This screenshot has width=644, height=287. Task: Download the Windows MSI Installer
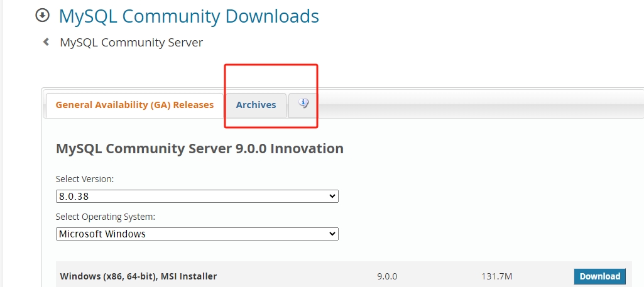coord(599,276)
